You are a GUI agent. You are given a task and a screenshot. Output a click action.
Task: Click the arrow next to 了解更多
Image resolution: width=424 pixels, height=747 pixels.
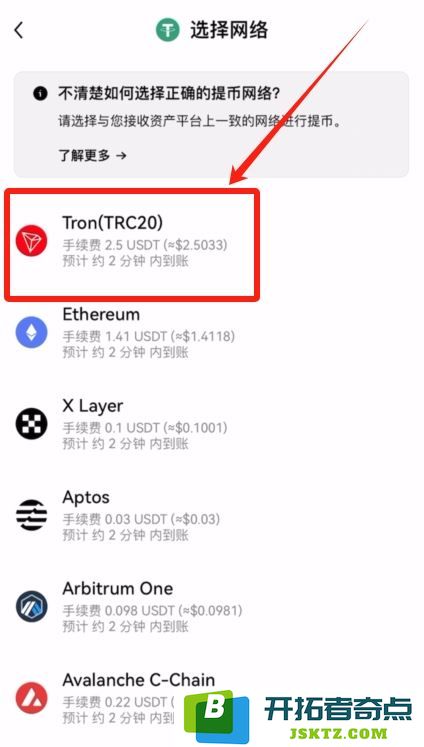click(121, 155)
